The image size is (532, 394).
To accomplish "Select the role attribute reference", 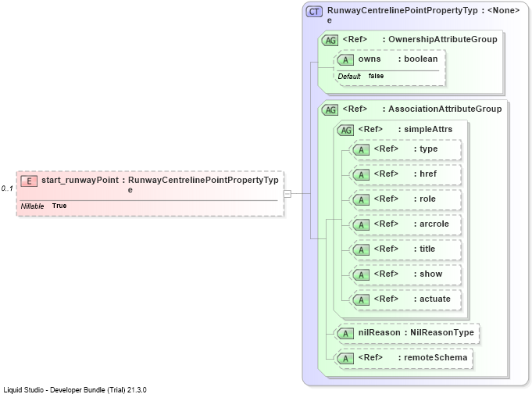I will coord(406,199).
